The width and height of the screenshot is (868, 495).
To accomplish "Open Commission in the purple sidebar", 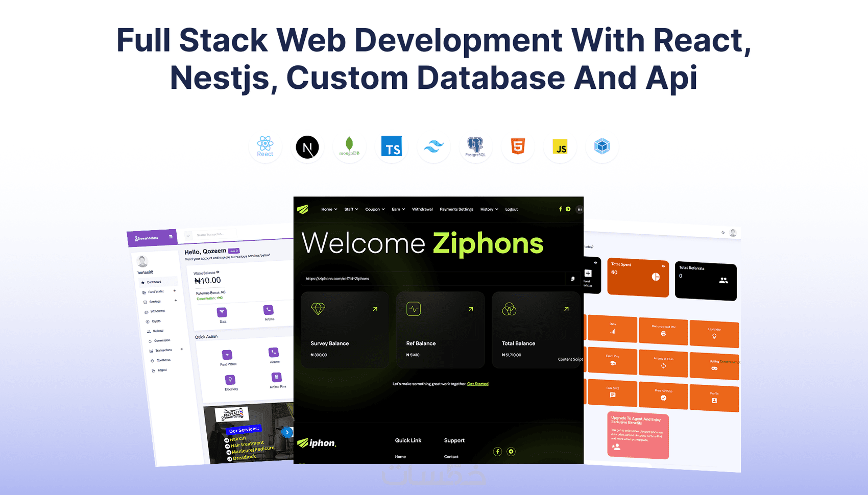I will tap(159, 341).
